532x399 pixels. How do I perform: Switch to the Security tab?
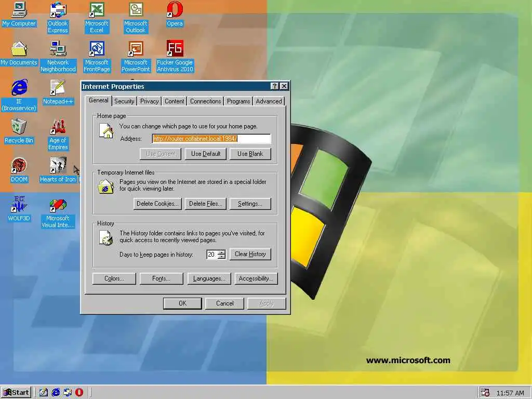click(x=124, y=101)
